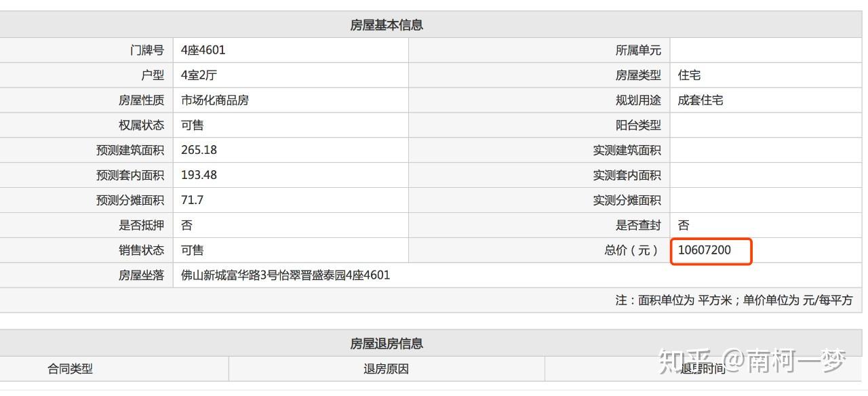Click the 权属状态 value 可售
868x396 pixels.
click(192, 125)
